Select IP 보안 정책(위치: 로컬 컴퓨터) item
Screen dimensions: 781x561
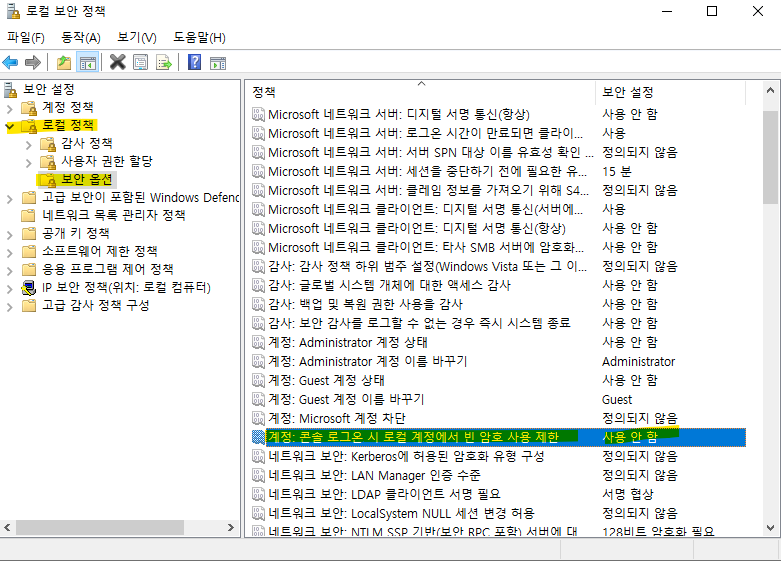tap(127, 287)
